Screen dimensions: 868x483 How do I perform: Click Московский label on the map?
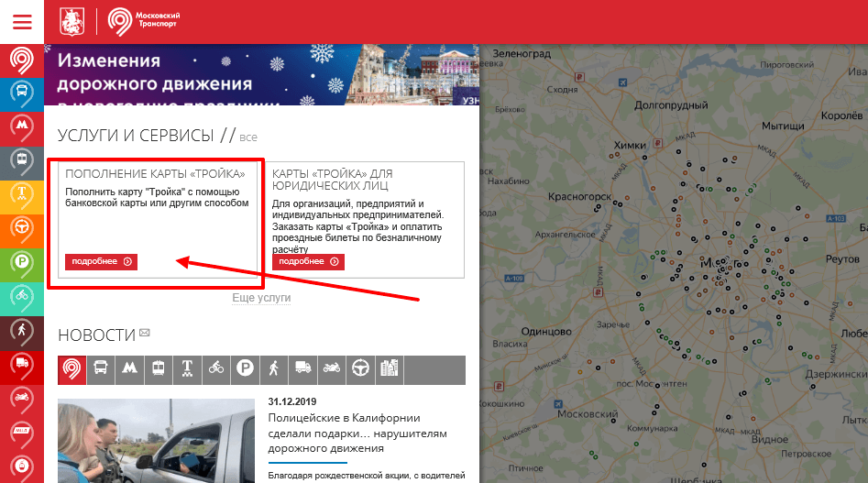(588, 414)
